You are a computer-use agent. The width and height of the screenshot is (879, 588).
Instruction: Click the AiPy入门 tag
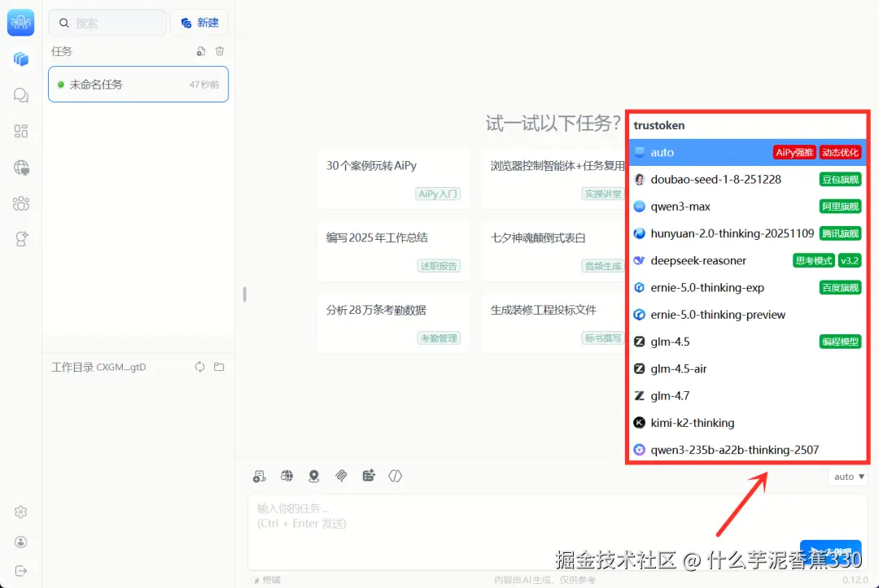coord(438,194)
